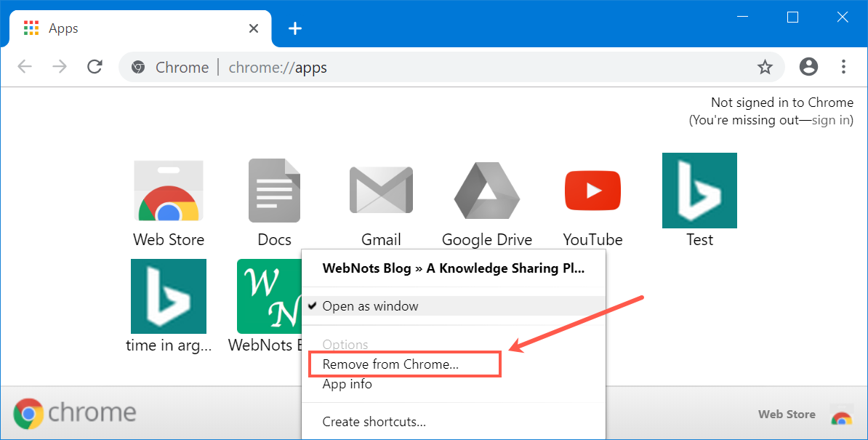Choose 'App info' from context menu
Screen dimensions: 868x440
(x=347, y=384)
